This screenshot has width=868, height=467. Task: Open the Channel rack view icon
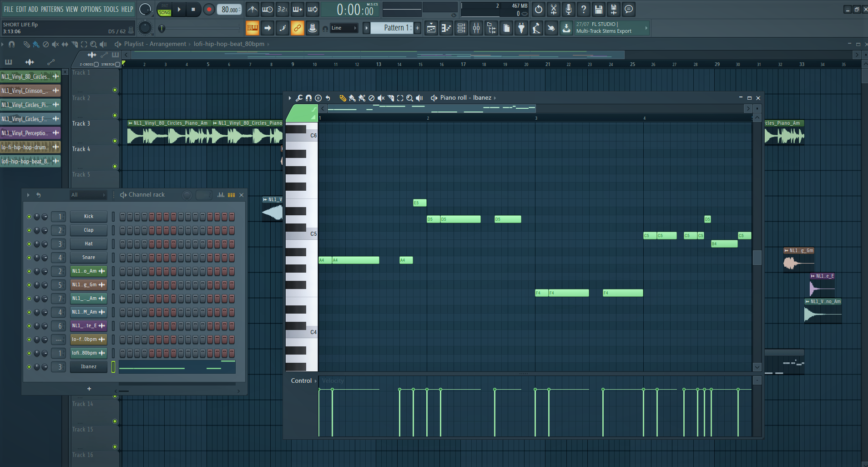coord(461,28)
